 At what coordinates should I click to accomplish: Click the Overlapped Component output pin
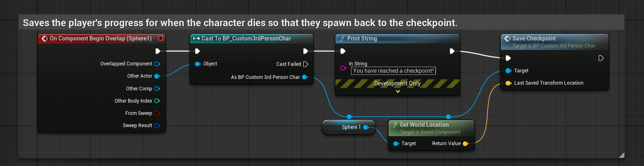click(157, 64)
